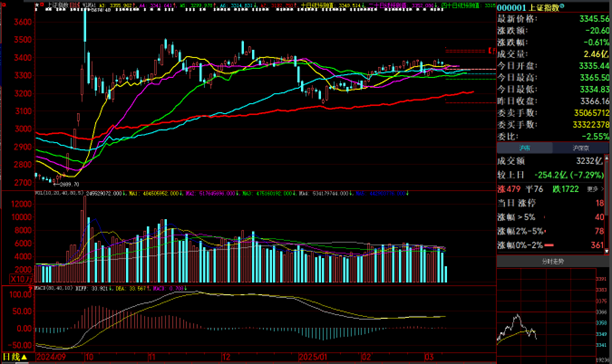Click the 2025/01 date marker

[x=314, y=357]
